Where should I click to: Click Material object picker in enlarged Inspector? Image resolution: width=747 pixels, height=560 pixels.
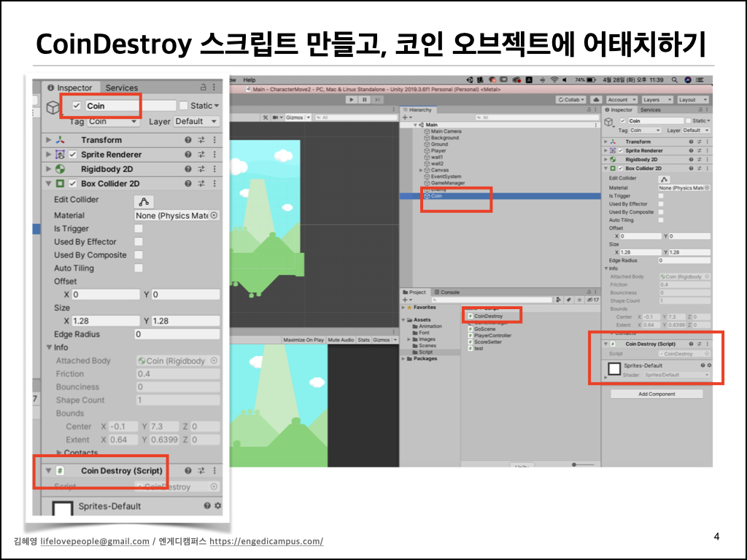click(x=214, y=215)
